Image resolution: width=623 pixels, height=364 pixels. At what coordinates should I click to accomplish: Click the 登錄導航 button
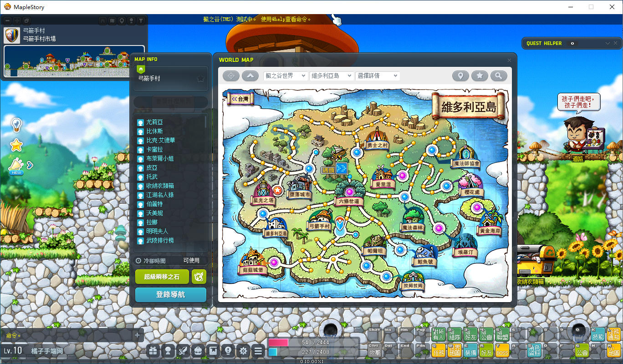pos(171,294)
